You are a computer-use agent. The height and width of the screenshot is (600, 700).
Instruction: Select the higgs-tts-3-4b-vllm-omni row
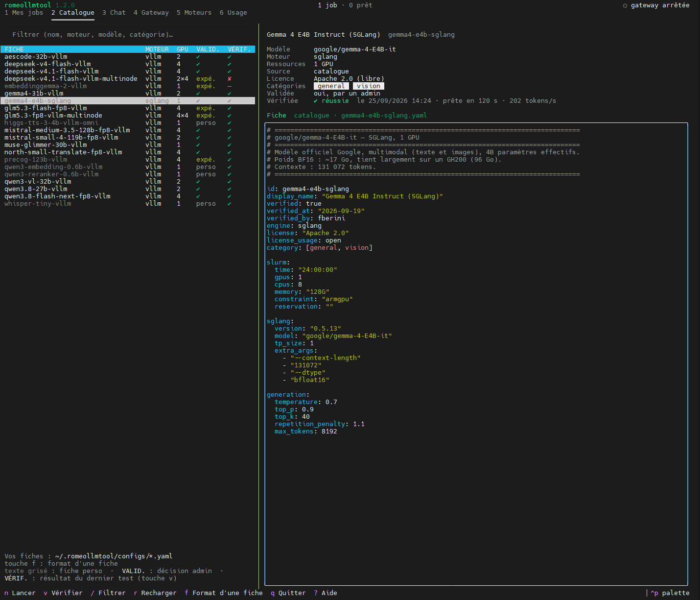pyautogui.click(x=128, y=123)
